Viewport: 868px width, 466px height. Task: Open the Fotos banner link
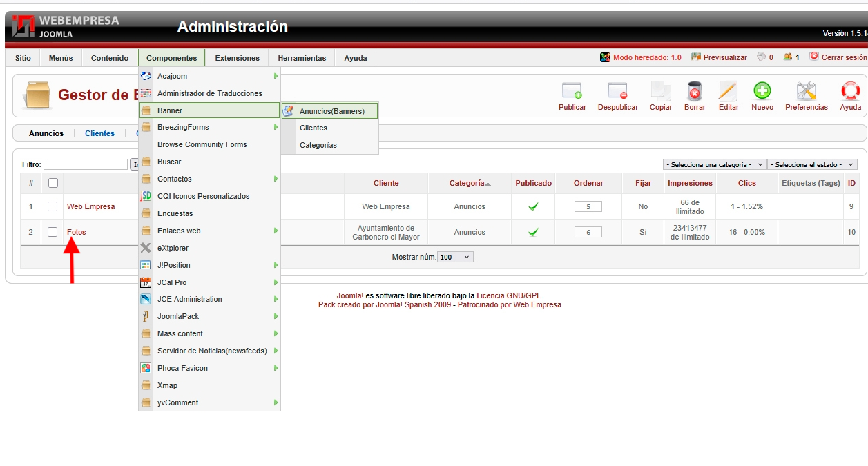click(77, 232)
